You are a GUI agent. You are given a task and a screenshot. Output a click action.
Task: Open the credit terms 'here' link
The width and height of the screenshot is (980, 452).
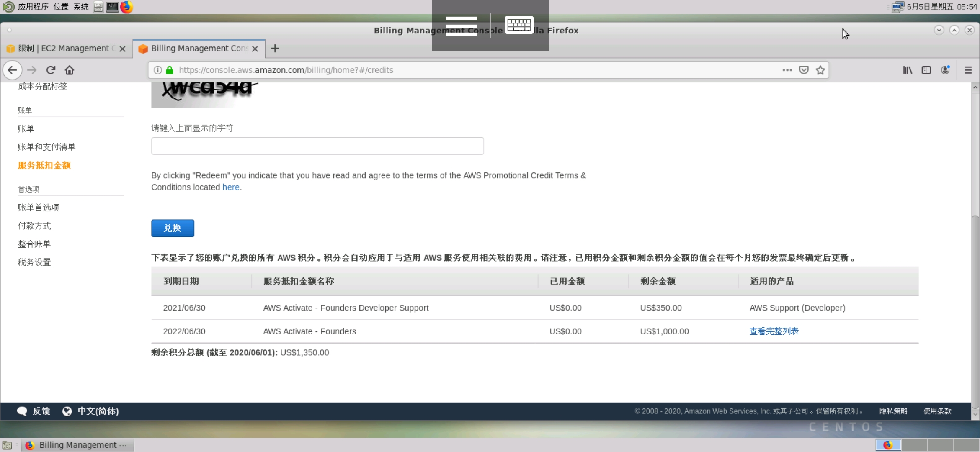231,187
